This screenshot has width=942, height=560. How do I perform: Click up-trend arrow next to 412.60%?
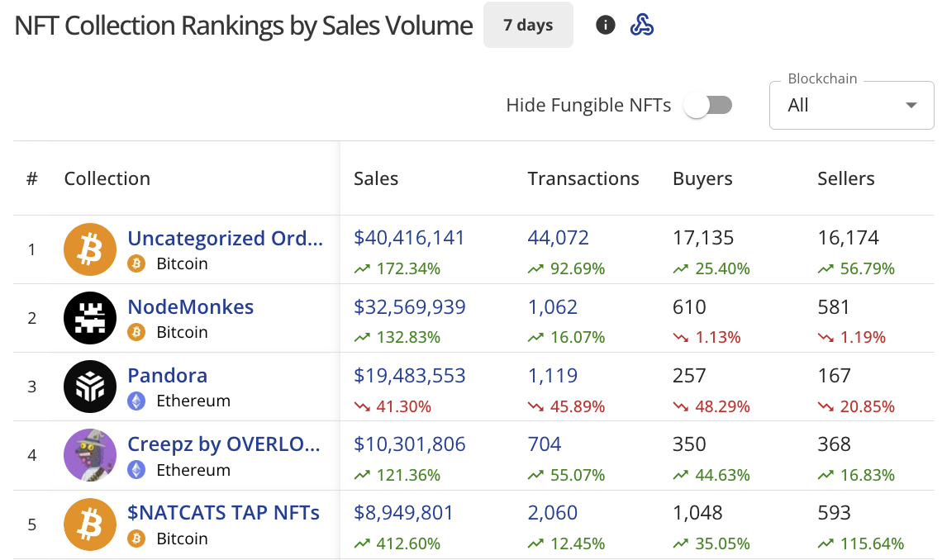(362, 543)
